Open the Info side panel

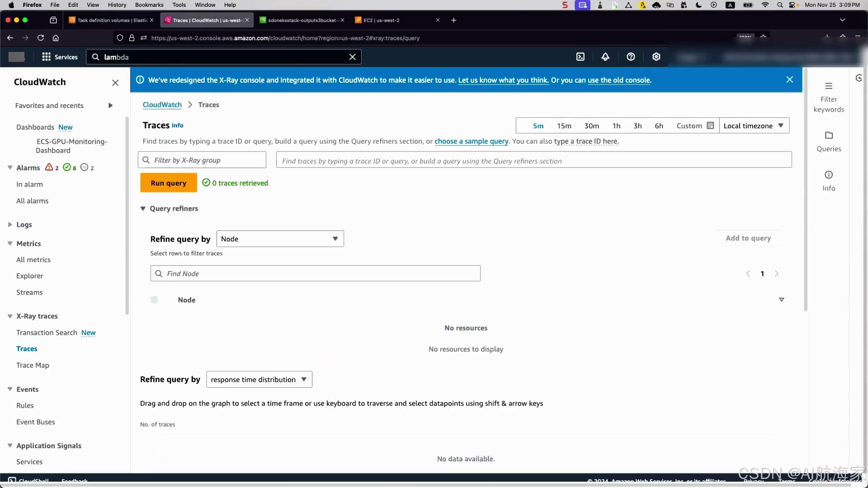[828, 181]
